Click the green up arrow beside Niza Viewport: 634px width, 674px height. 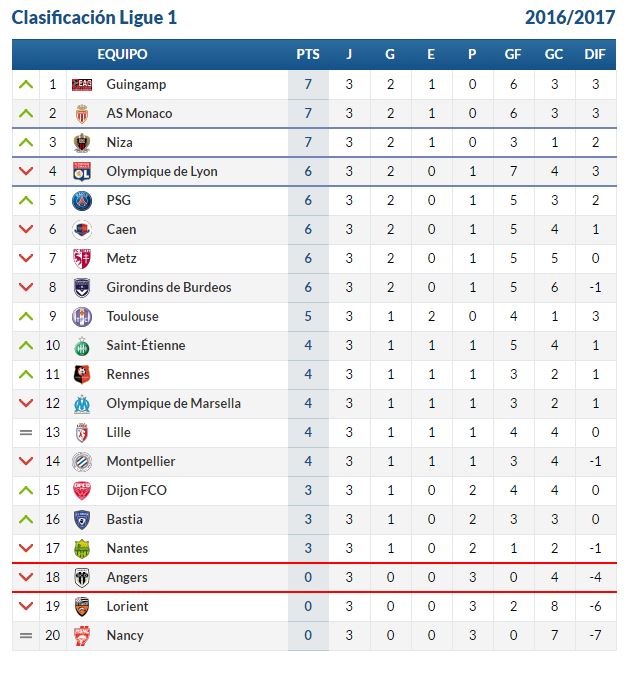(26, 142)
